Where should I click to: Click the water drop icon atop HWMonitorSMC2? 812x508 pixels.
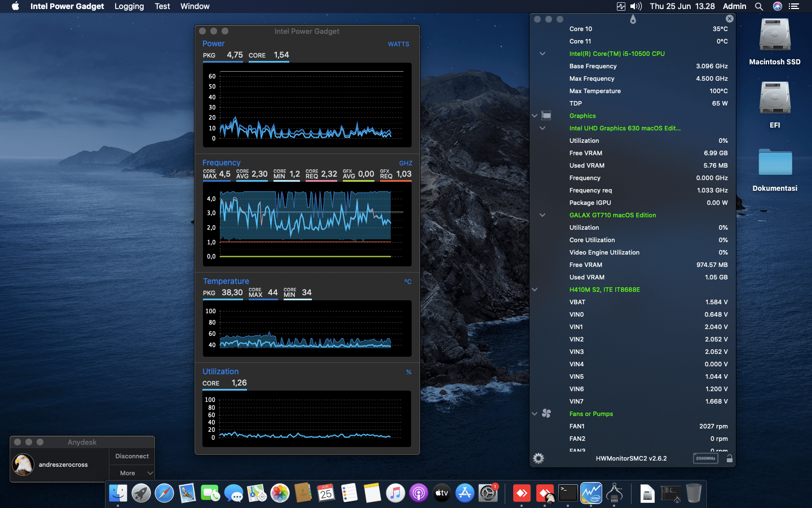pos(633,19)
